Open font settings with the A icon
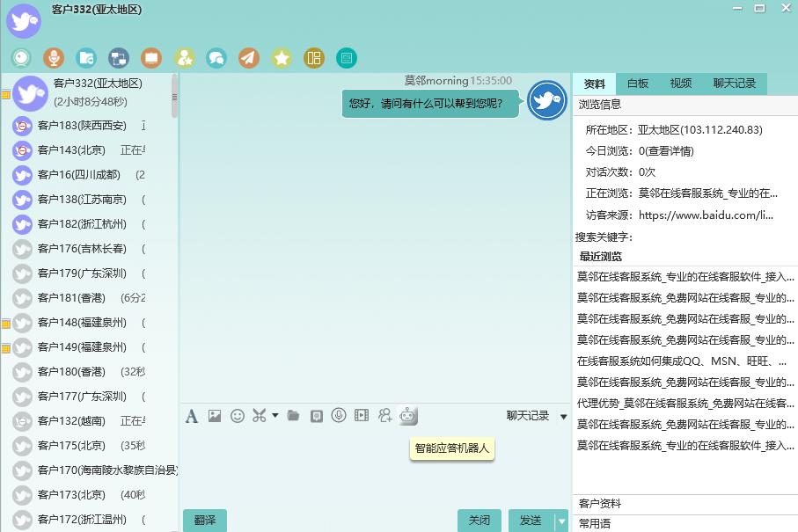Screen dimensions: 798x532 [192, 415]
